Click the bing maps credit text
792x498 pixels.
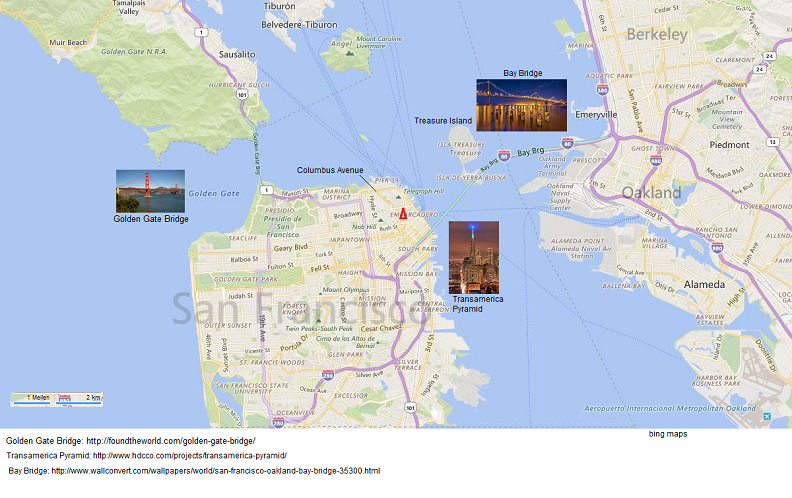[x=668, y=434]
